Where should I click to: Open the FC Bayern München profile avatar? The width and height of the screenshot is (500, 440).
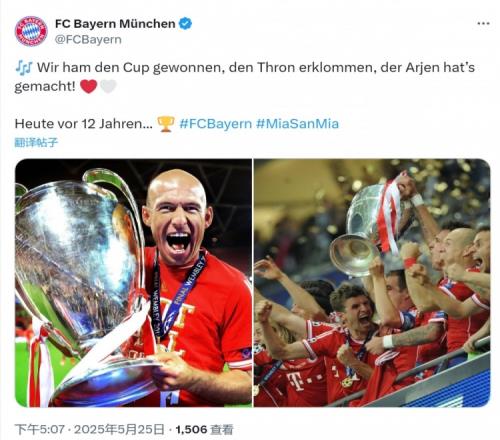pos(31,31)
